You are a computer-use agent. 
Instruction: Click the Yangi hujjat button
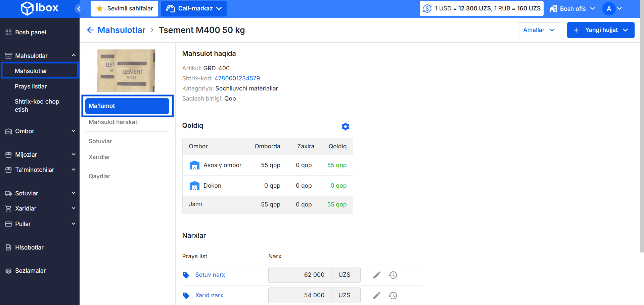click(x=600, y=30)
